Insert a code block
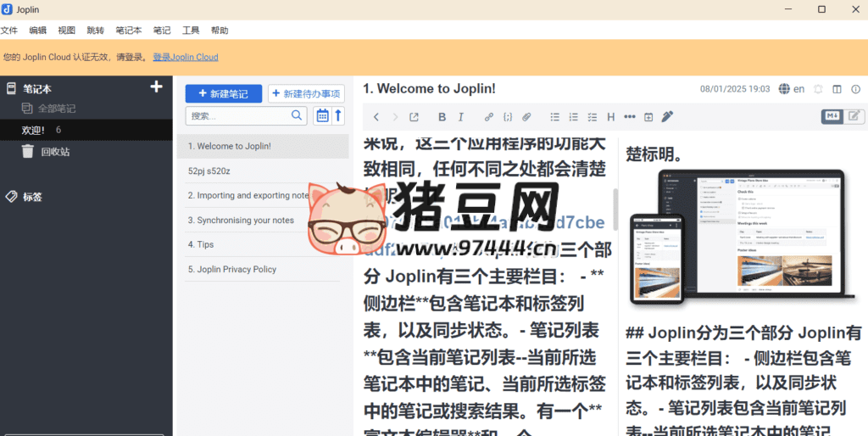The width and height of the screenshot is (868, 436). [508, 117]
